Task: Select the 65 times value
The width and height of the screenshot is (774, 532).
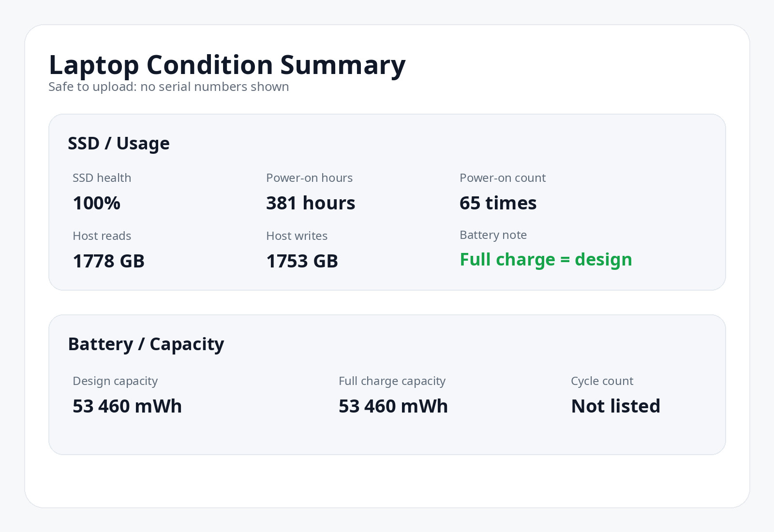Action: coord(498,203)
